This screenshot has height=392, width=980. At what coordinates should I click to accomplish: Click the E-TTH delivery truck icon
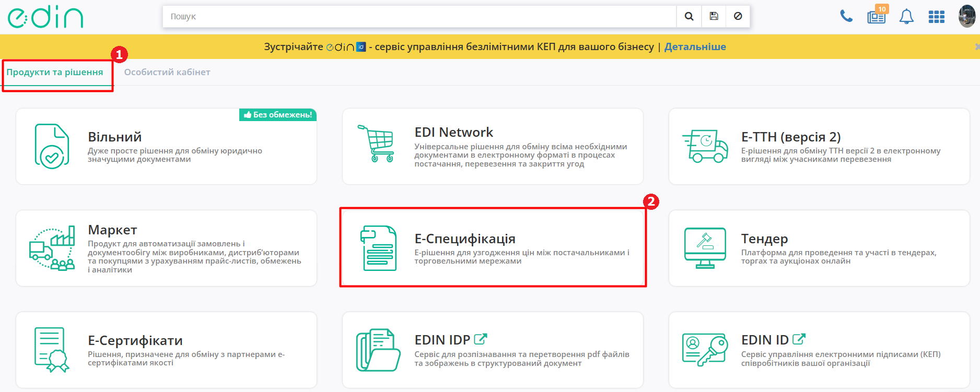[x=705, y=146]
